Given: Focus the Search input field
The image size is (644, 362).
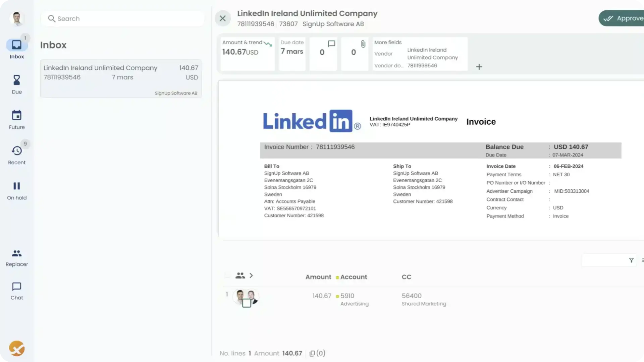Looking at the screenshot, I should 127,19.
